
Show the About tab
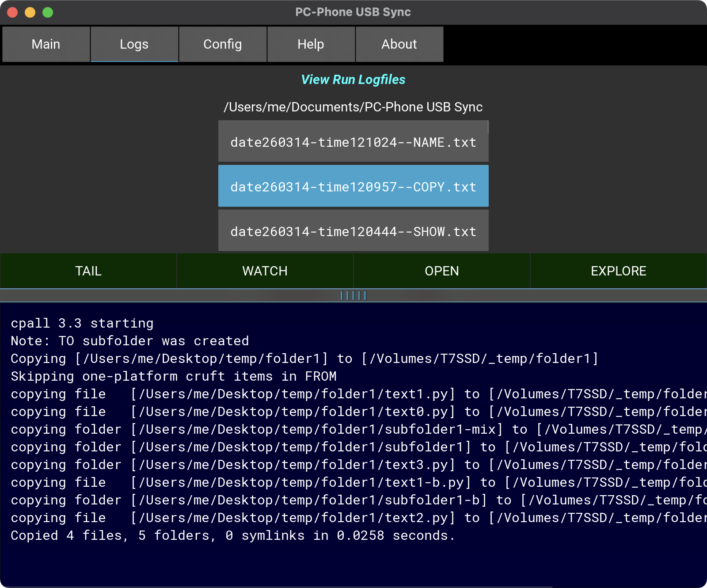(399, 44)
